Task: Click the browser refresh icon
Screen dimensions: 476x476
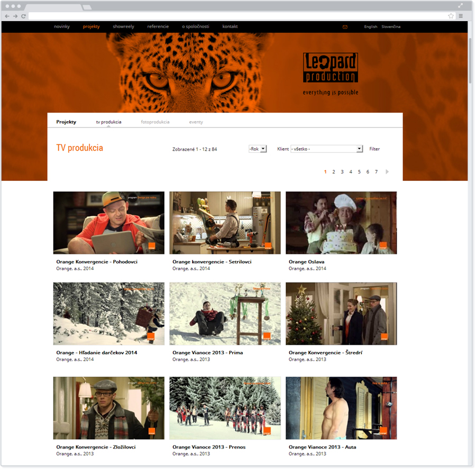Action: click(x=22, y=16)
